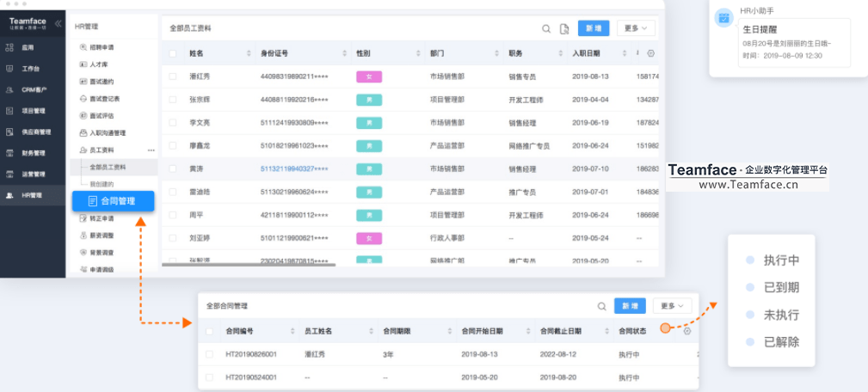The image size is (868, 392).
Task: Tick the checkbox for 李文亮
Action: click(173, 123)
